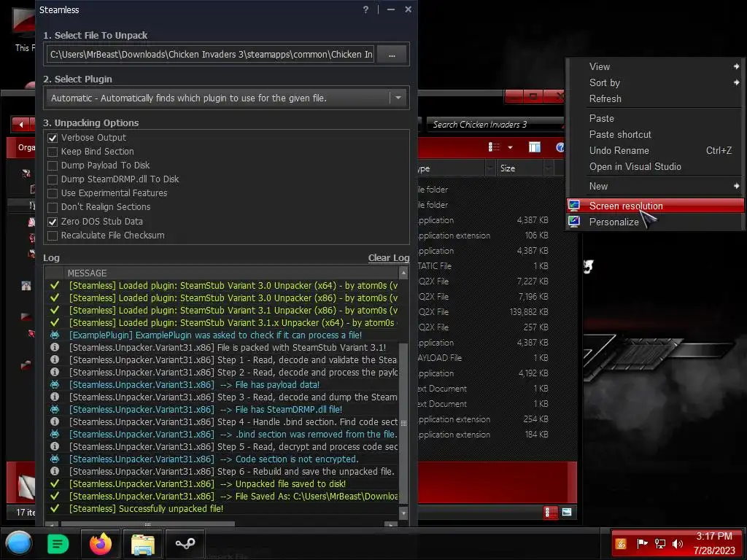
Task: Choose Personalize in context menu
Action: 655,222
